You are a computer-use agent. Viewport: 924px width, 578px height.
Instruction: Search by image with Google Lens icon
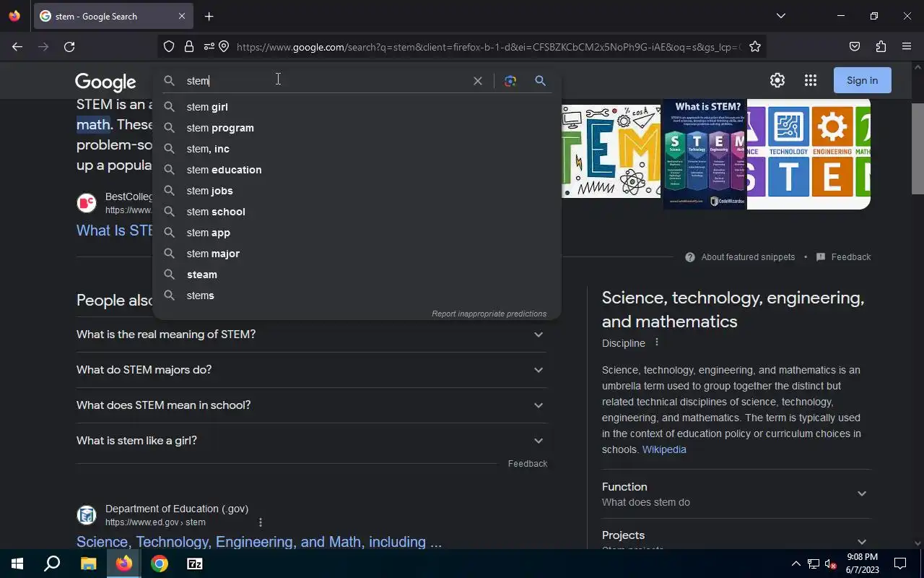click(510, 81)
